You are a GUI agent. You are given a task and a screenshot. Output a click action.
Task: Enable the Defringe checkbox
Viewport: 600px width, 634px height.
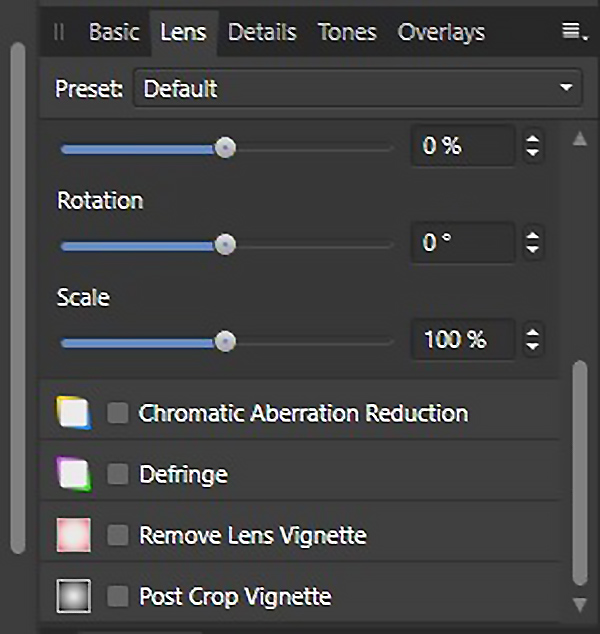(118, 474)
